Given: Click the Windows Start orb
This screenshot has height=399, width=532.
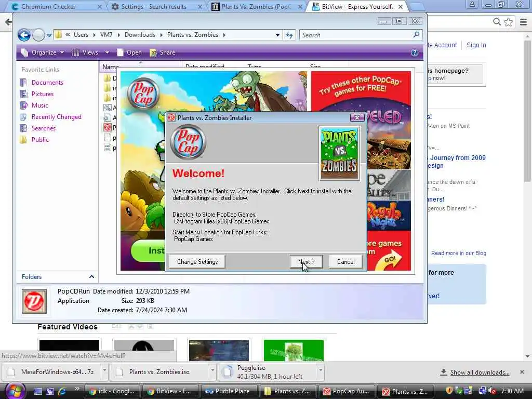Looking at the screenshot, I should pyautogui.click(x=15, y=391).
